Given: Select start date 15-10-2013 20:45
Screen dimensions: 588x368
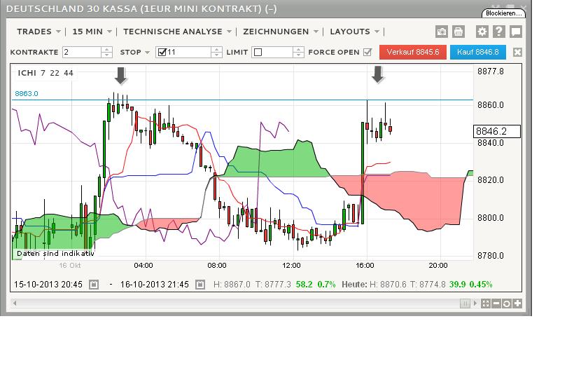Looking at the screenshot, I should [48, 285].
